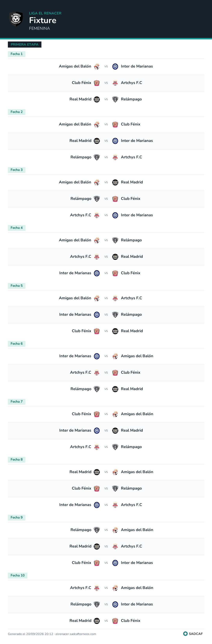This screenshot has height=644, width=212.
Task: Click the SADCAF logo icon in footer
Action: click(185, 633)
